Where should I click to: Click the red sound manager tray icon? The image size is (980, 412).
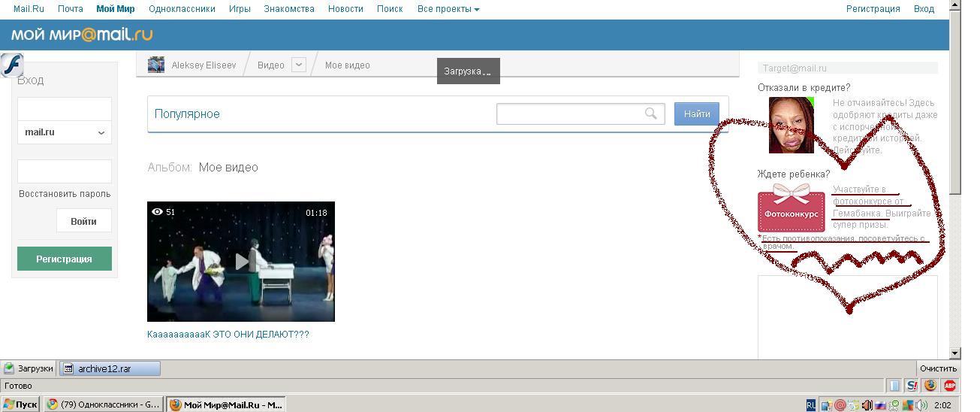(x=867, y=405)
